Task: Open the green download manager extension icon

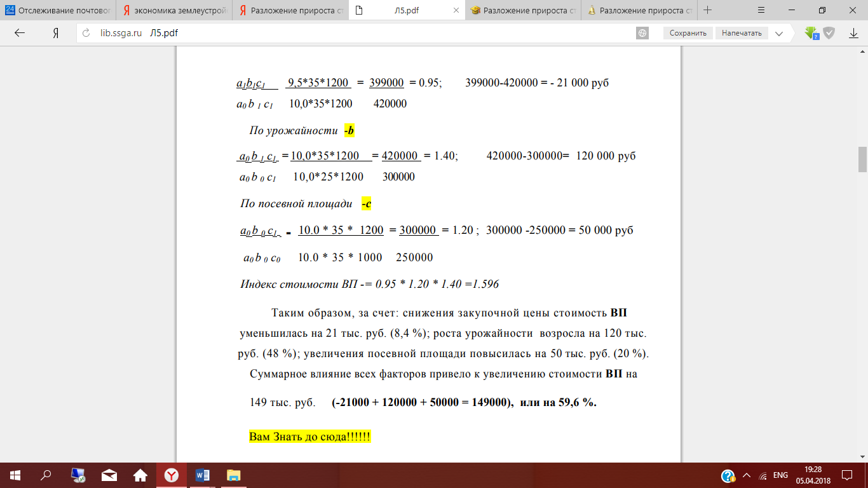Action: tap(811, 33)
